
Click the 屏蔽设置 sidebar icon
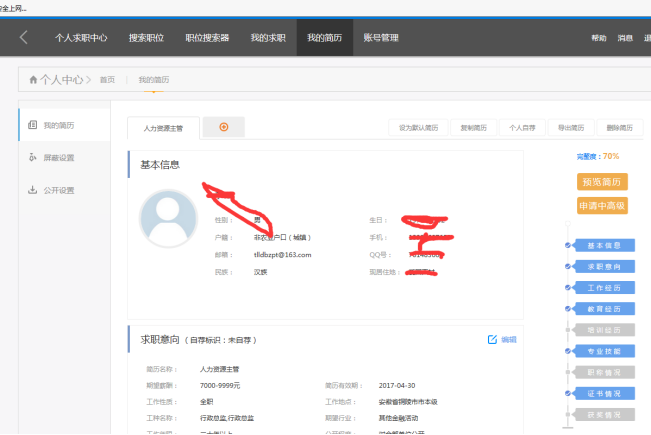pos(33,158)
